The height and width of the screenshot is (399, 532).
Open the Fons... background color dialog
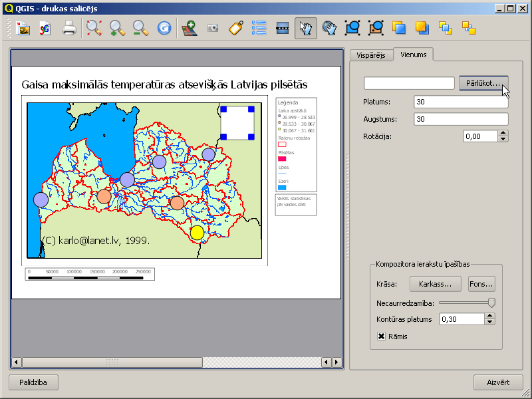(481, 284)
